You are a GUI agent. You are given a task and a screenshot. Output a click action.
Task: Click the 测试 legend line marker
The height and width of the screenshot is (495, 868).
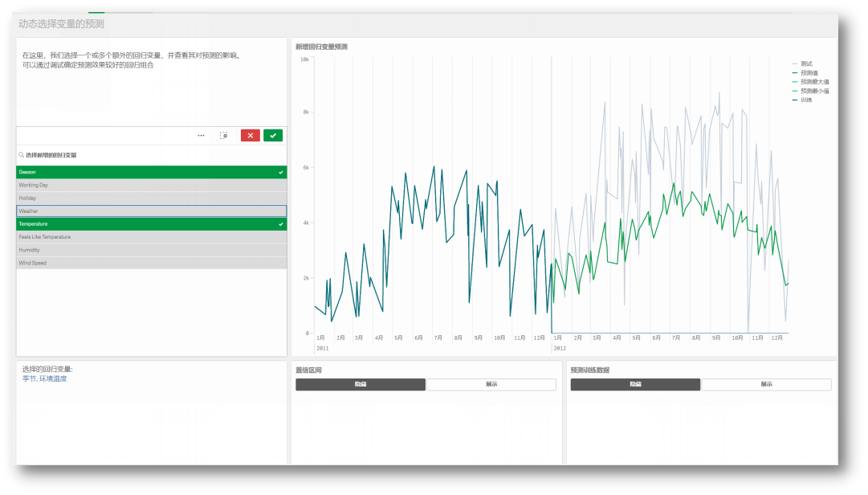coord(795,63)
